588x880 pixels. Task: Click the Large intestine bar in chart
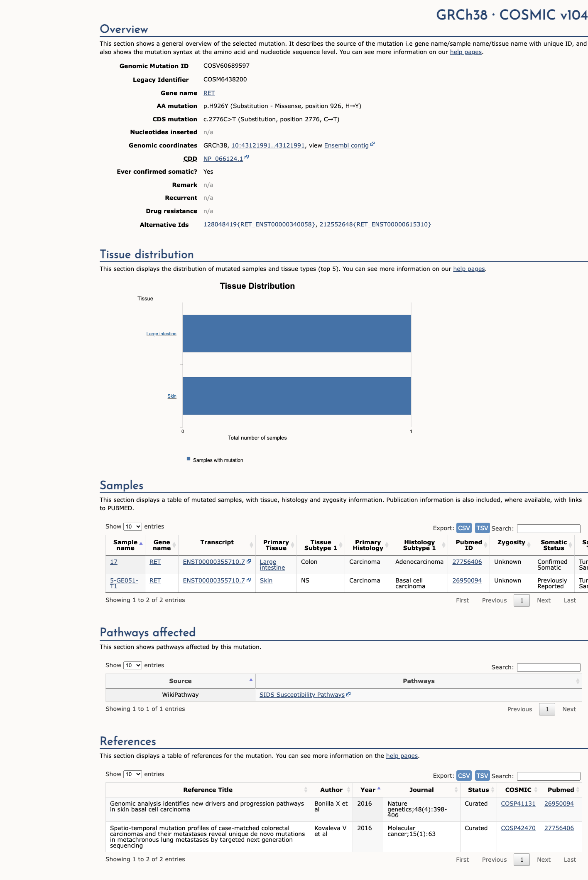tap(297, 334)
